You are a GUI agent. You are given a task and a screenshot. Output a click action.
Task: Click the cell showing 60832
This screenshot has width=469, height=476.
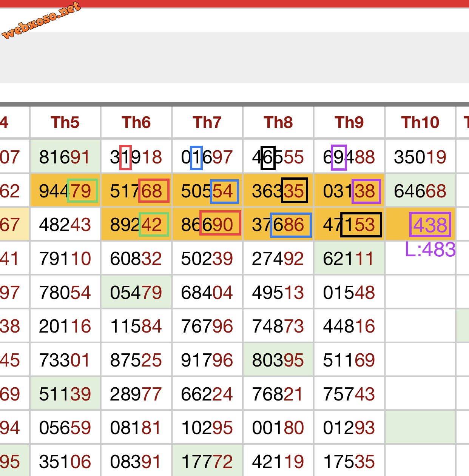tap(136, 258)
